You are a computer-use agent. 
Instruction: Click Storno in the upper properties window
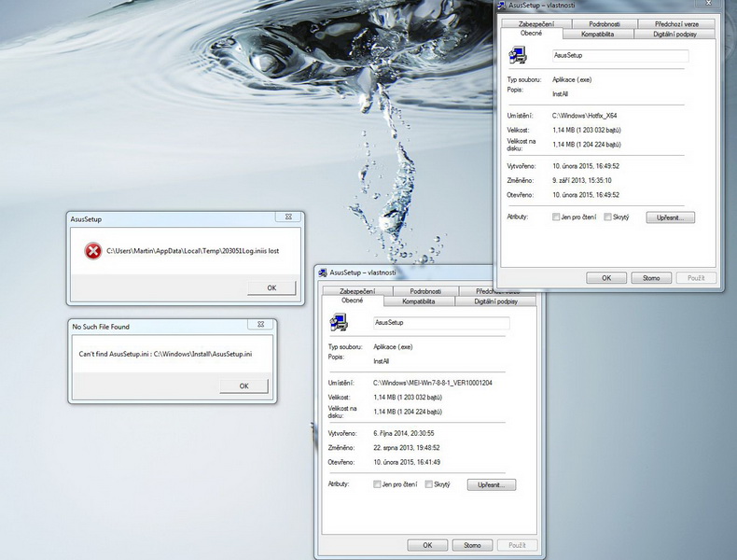tap(651, 278)
